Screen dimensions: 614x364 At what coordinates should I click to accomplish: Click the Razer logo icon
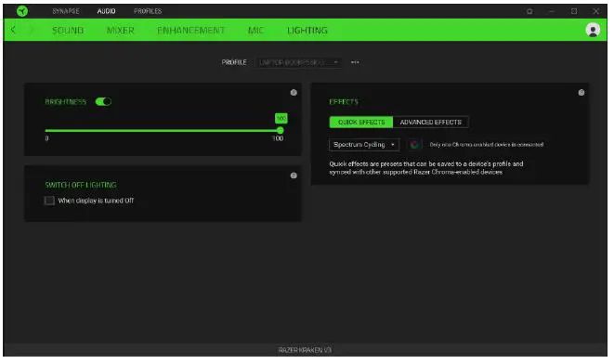coord(22,11)
